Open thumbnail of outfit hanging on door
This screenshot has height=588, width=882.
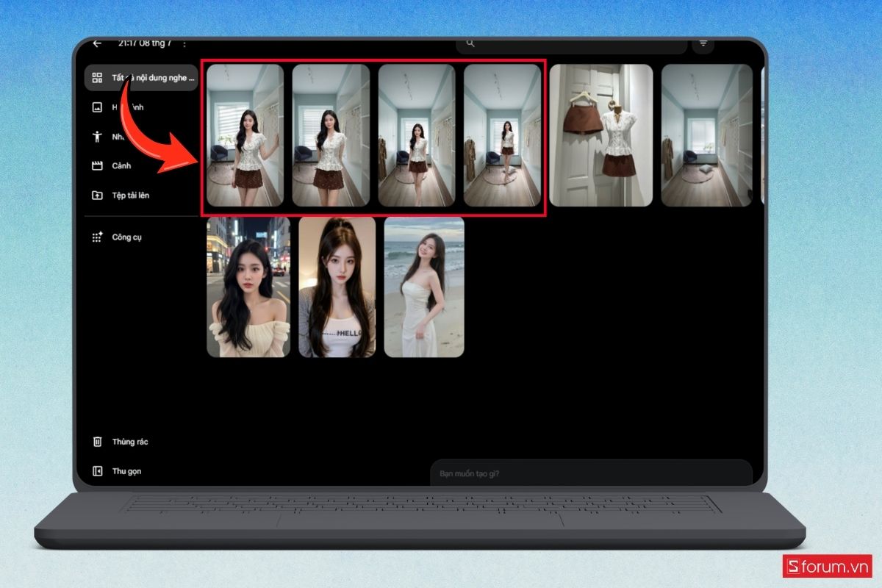coord(601,135)
